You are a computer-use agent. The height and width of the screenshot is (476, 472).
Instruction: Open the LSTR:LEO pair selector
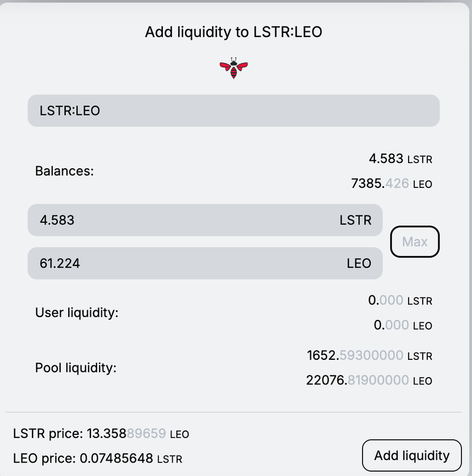(x=234, y=111)
